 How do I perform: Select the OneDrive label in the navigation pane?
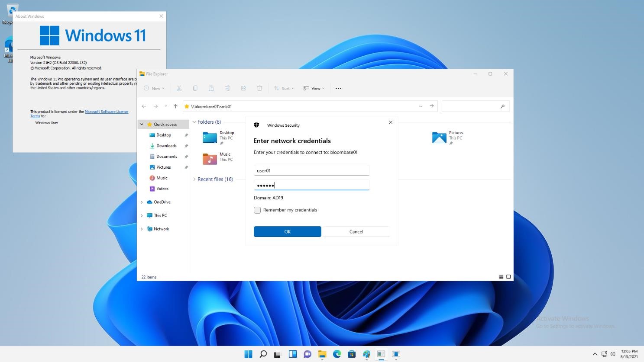(x=162, y=202)
